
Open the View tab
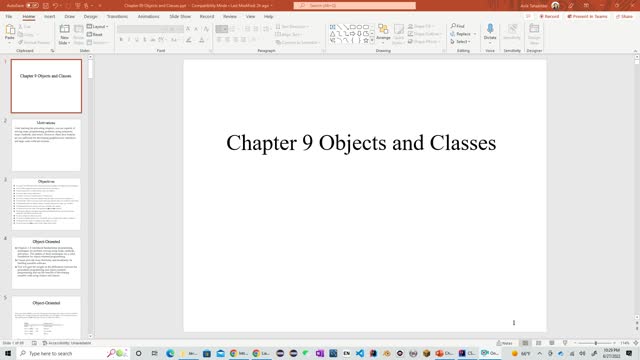point(250,16)
